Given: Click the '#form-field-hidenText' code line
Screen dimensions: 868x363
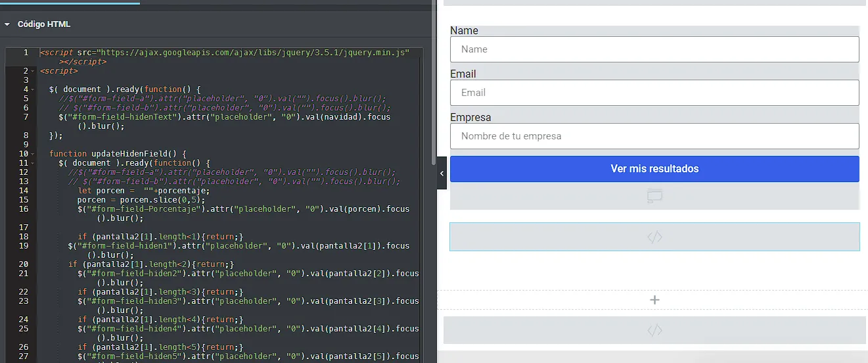Looking at the screenshot, I should pyautogui.click(x=224, y=116).
